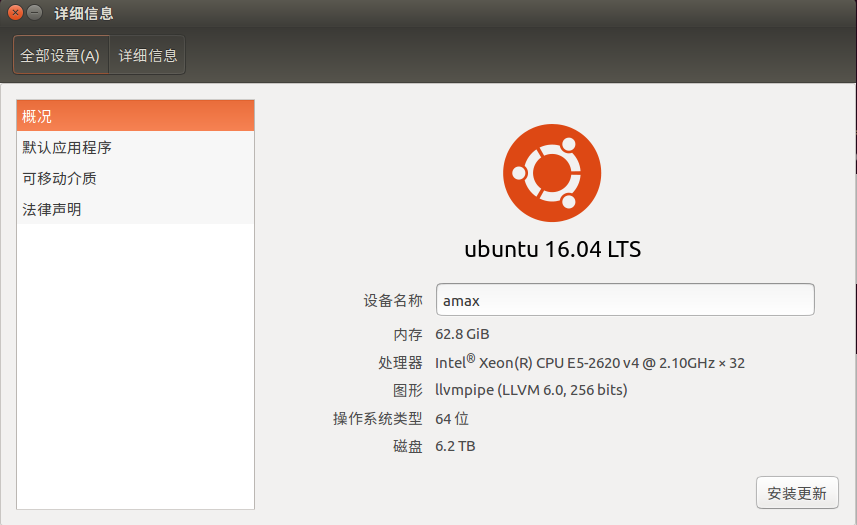Click the memory value 62.8 GiB
857x525 pixels.
click(462, 334)
